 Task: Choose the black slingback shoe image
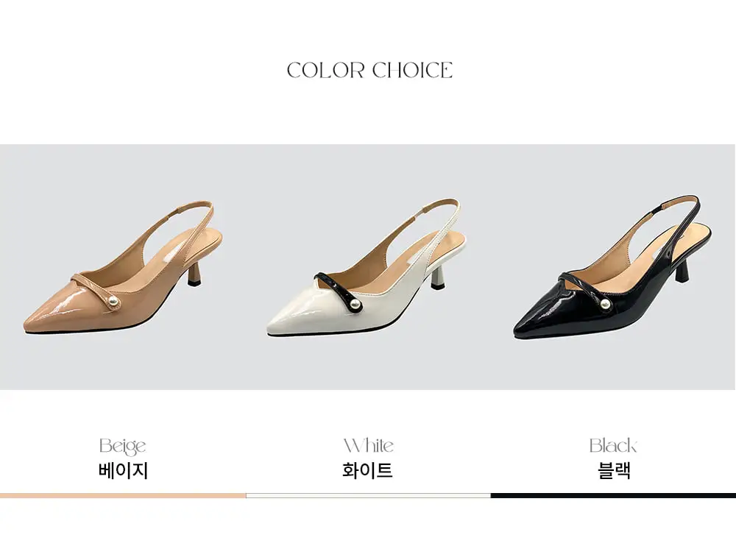(x=612, y=268)
